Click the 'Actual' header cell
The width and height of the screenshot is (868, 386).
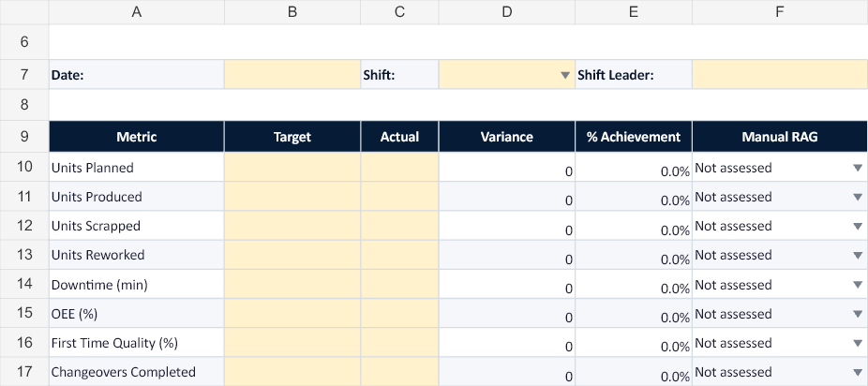coord(399,137)
